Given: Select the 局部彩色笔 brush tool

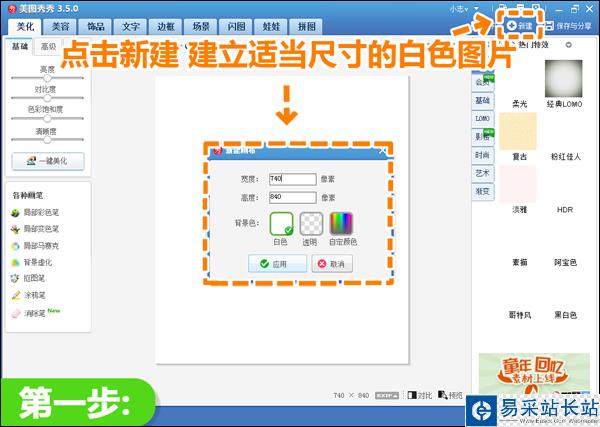Looking at the screenshot, I should click(35, 212).
